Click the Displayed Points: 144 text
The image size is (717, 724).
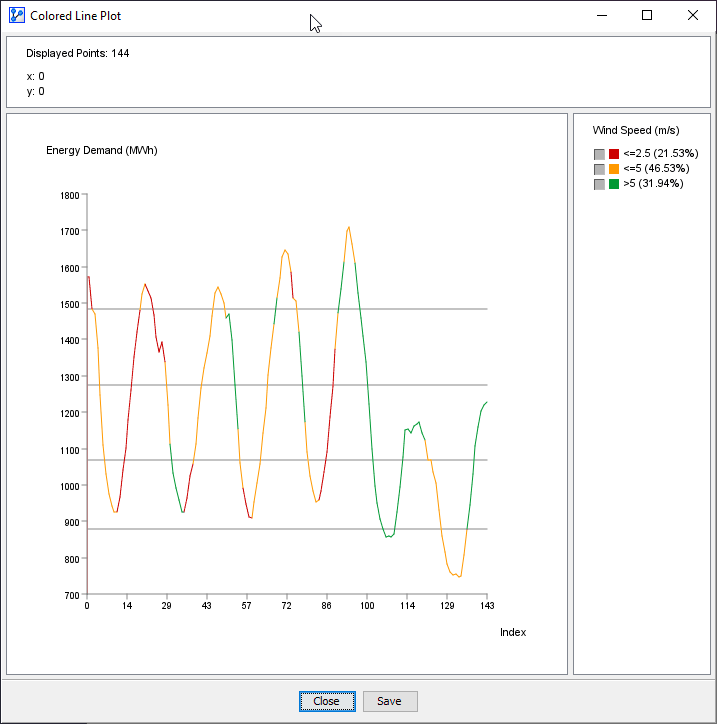[78, 53]
